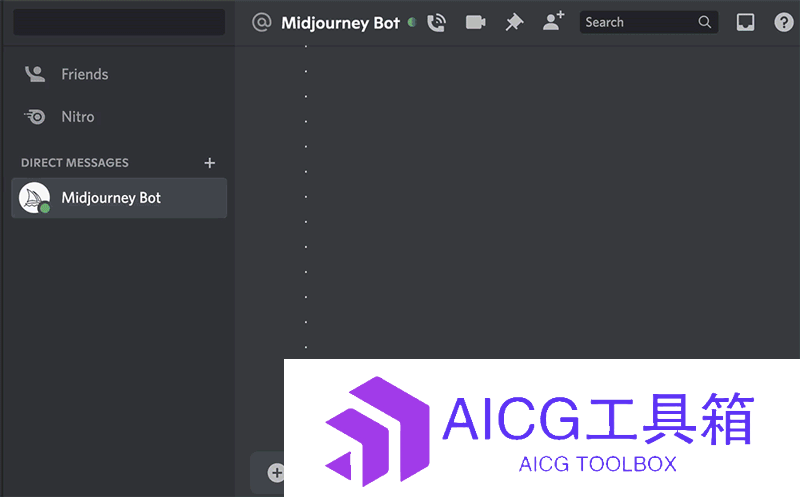The width and height of the screenshot is (800, 497).
Task: Click the Nitro speed icon
Action: tap(35, 117)
